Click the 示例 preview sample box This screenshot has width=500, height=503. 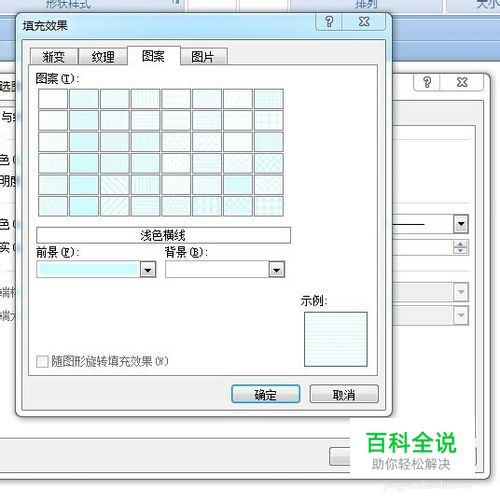pyautogui.click(x=336, y=339)
